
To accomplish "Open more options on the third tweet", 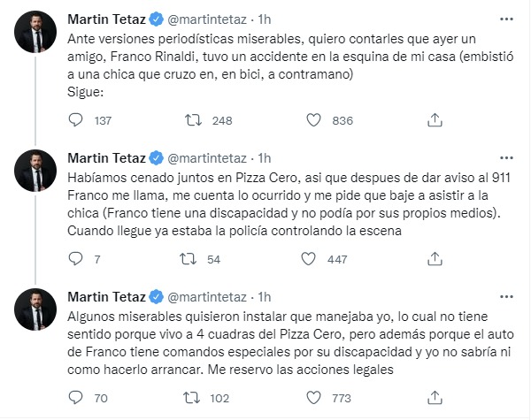I will [504, 296].
